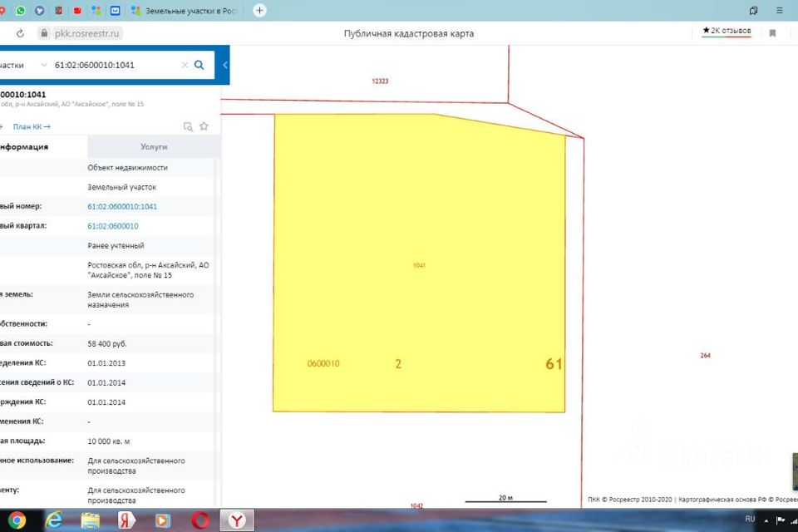Open a new browser tab
798x532 pixels.
(x=259, y=10)
